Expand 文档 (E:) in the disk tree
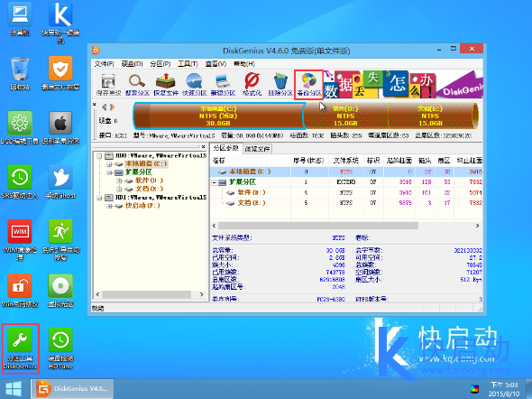This screenshot has height=399, width=532. [x=119, y=189]
